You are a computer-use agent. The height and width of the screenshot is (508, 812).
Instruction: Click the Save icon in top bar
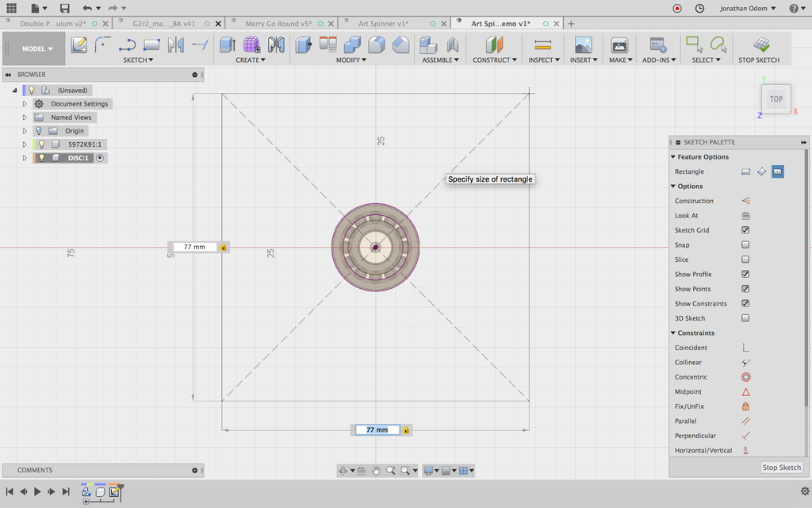(65, 8)
